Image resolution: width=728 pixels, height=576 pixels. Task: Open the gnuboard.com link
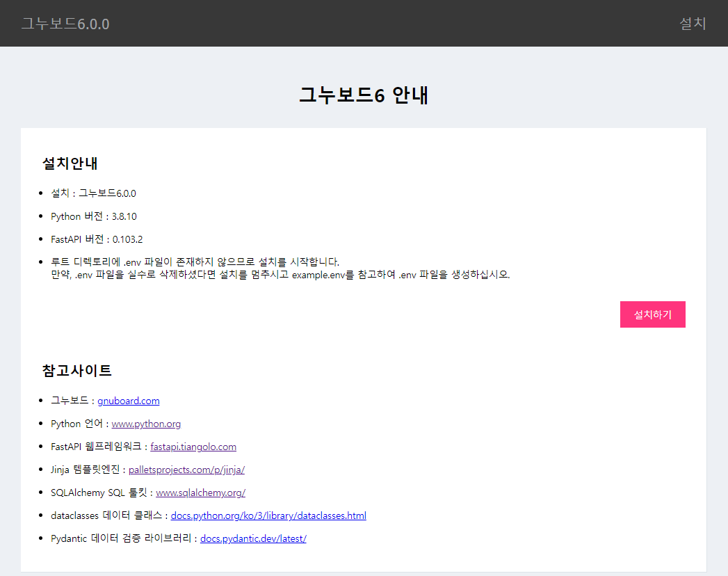[x=128, y=401]
